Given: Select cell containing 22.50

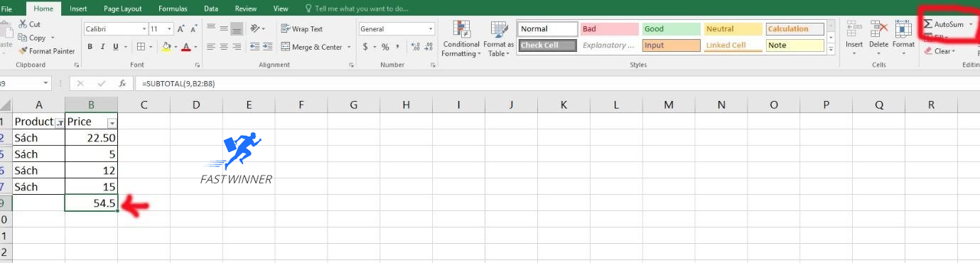Looking at the screenshot, I should point(91,138).
